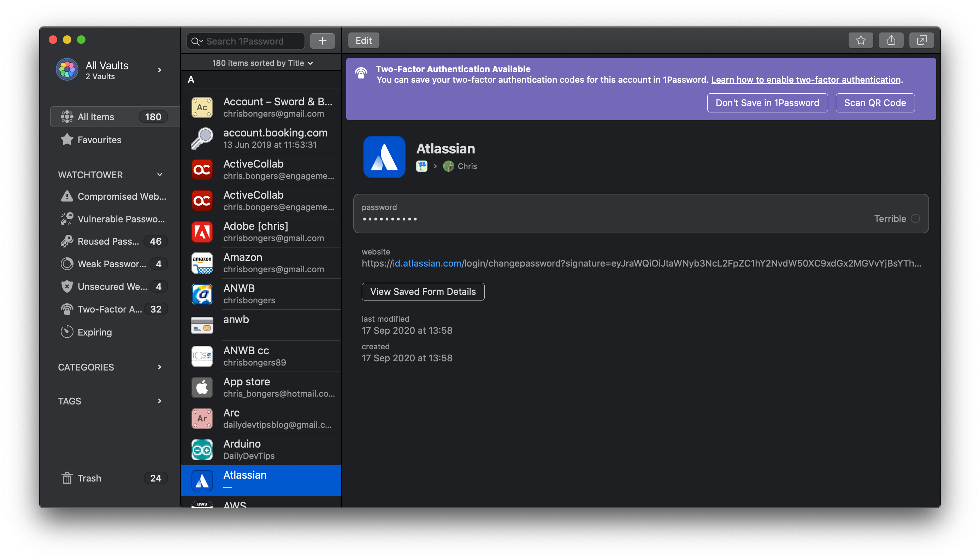
Task: Click the last modified 17 Sep 2020 text
Action: (x=407, y=331)
